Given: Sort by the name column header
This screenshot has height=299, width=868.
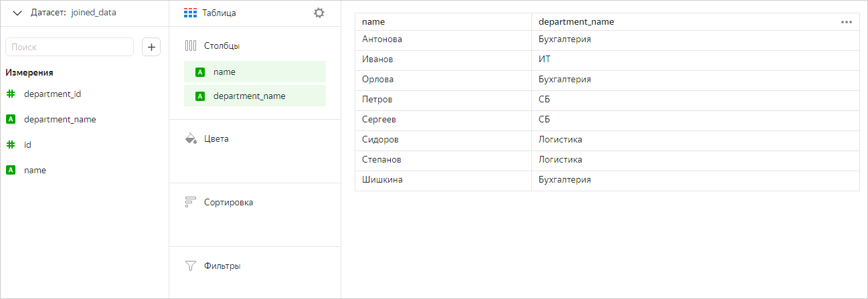Looking at the screenshot, I should tap(373, 22).
